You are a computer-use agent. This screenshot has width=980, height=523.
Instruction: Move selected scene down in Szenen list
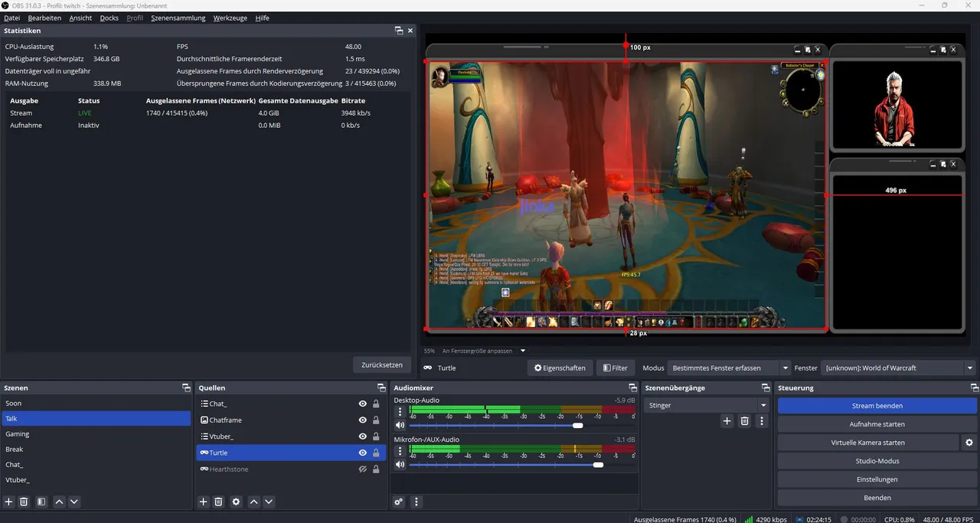click(x=74, y=502)
